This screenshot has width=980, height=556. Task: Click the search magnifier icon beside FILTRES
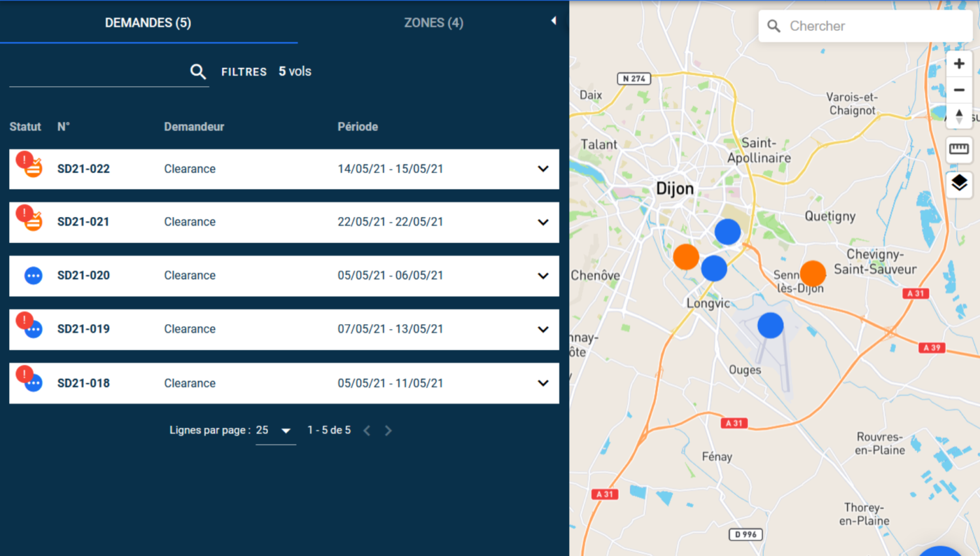click(x=198, y=71)
